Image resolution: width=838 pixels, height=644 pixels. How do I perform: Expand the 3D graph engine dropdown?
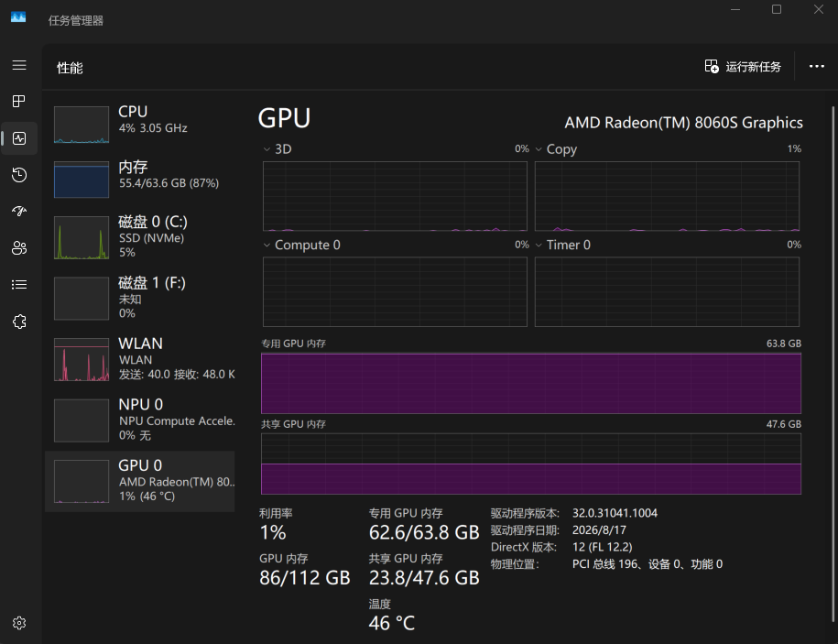(x=267, y=149)
